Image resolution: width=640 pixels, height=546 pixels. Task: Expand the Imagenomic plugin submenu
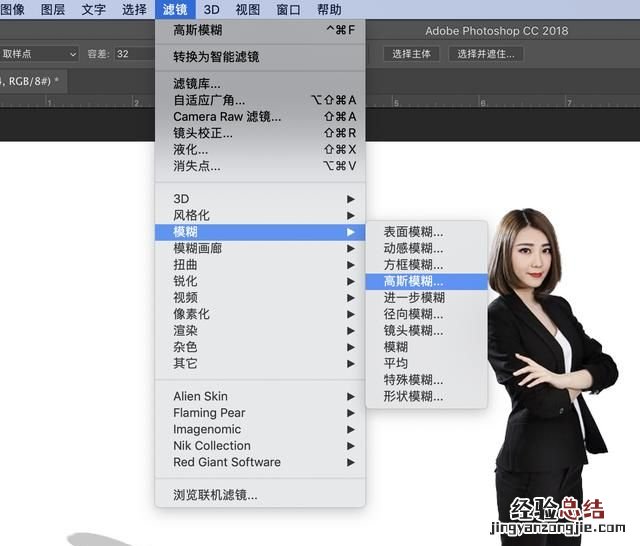tap(260, 429)
